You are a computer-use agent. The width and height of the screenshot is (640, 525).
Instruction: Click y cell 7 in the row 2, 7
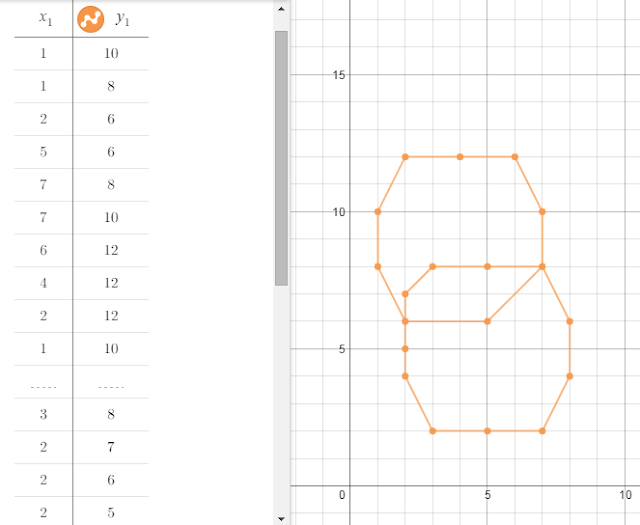[x=111, y=447]
